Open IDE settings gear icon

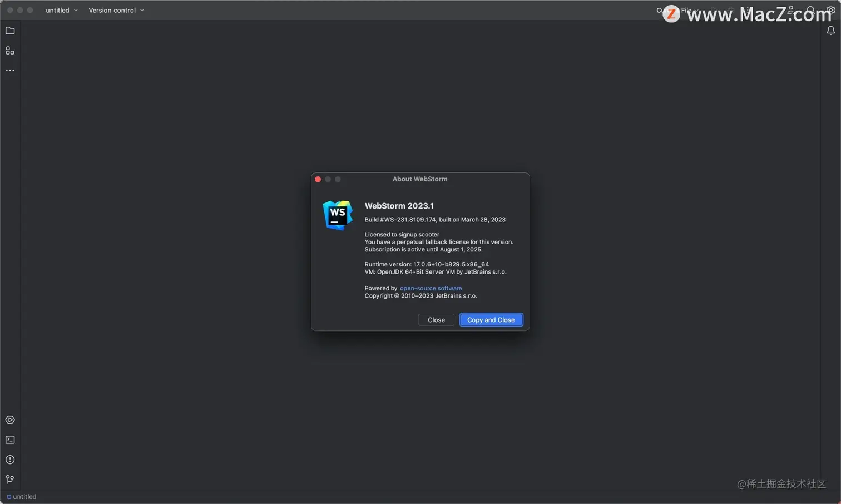click(831, 9)
